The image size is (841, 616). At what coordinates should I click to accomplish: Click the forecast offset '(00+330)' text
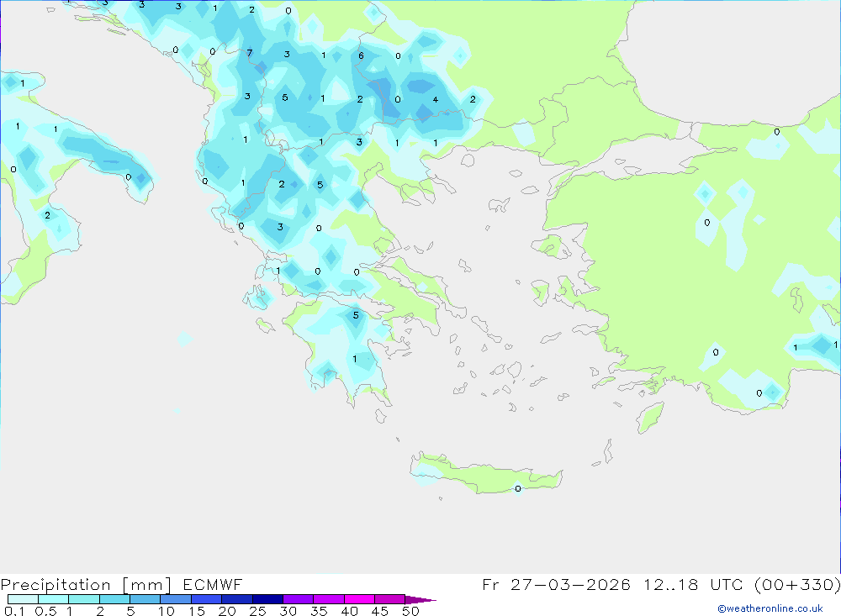[x=797, y=584]
